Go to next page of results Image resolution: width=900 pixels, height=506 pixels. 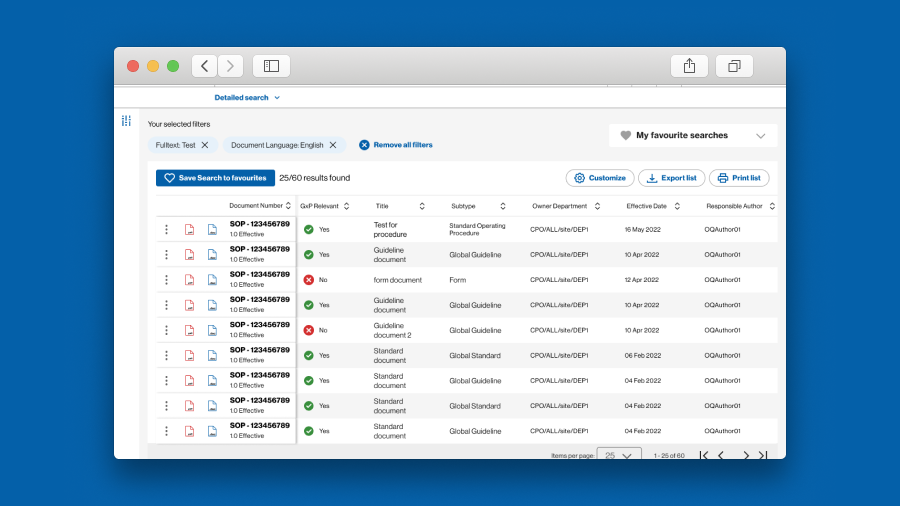coord(746,455)
